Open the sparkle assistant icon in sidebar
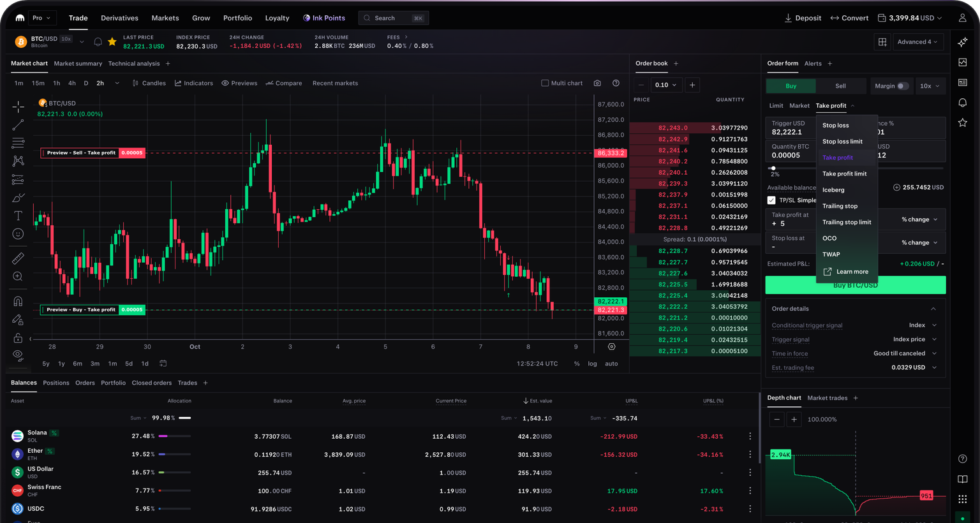Screen dimensions: 980x523 (962, 42)
